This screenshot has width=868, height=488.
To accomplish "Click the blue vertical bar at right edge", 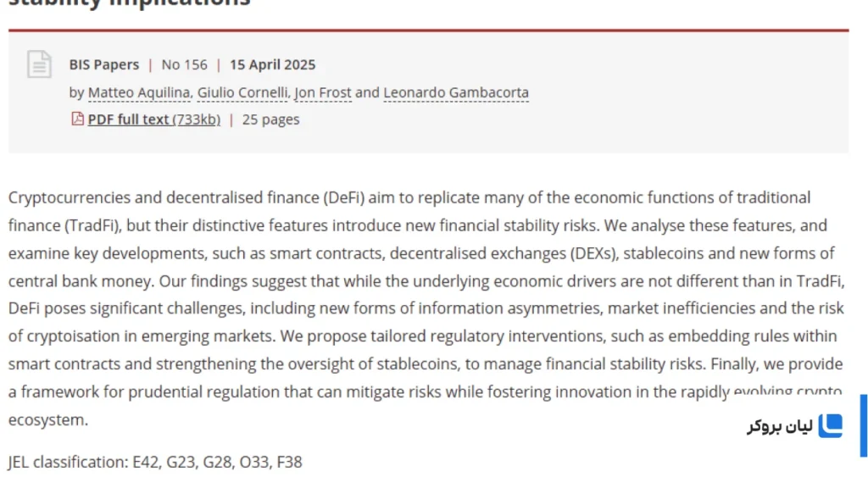I will (864, 425).
